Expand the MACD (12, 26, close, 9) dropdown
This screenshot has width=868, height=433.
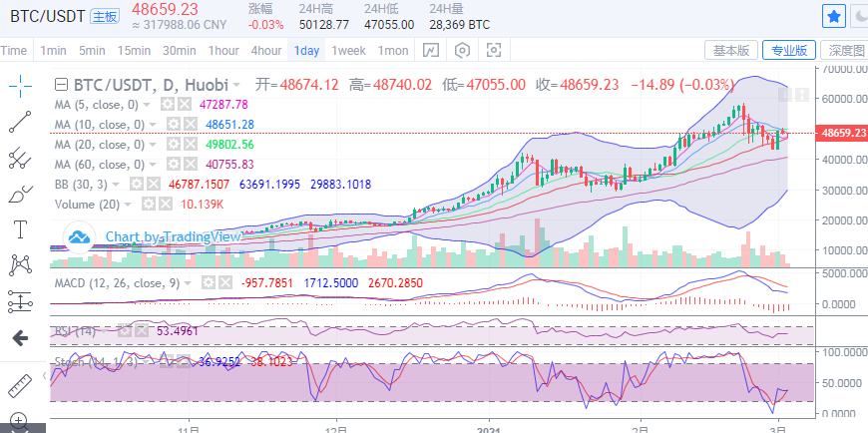point(189,283)
